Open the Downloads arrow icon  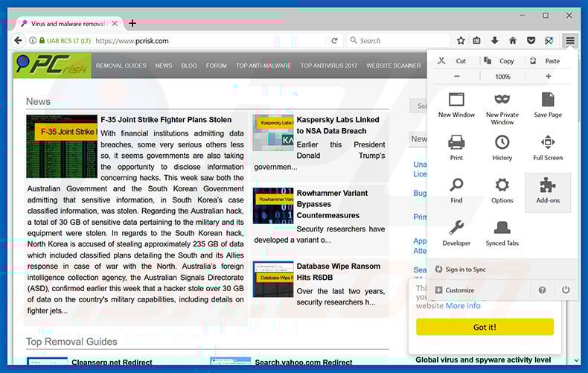(x=495, y=40)
